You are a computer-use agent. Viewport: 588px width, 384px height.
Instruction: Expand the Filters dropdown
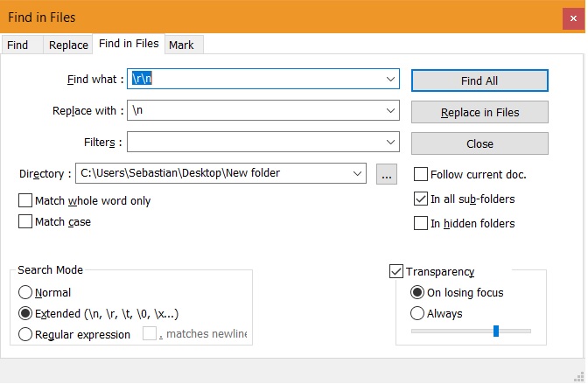[390, 143]
